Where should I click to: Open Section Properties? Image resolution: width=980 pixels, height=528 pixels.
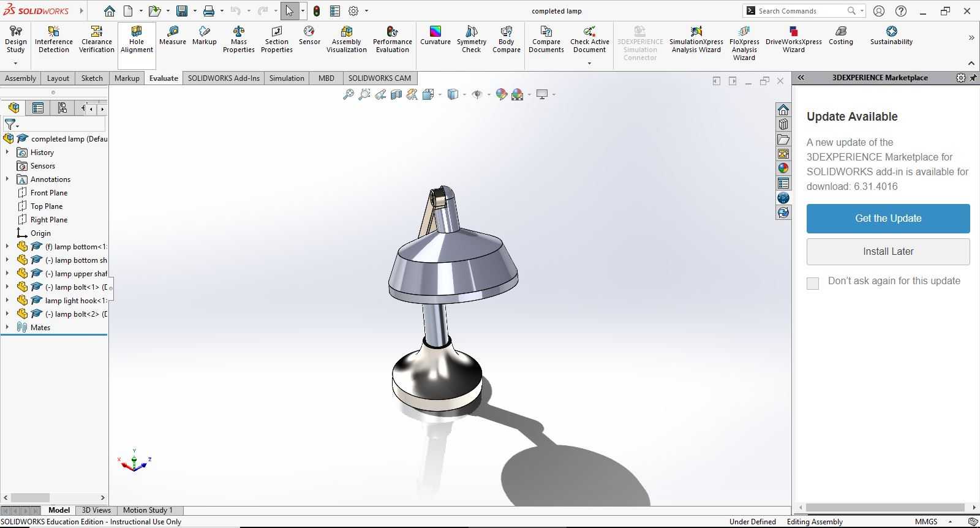[x=277, y=39]
